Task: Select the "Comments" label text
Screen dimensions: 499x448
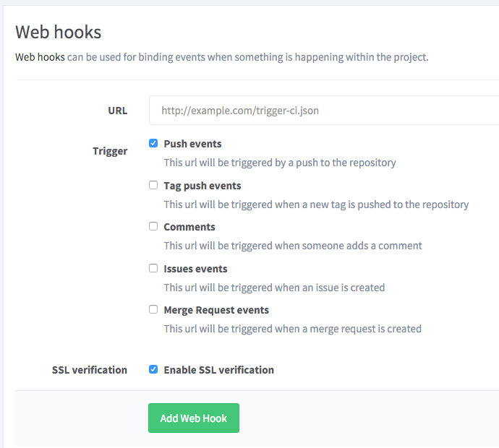Action: pos(189,227)
